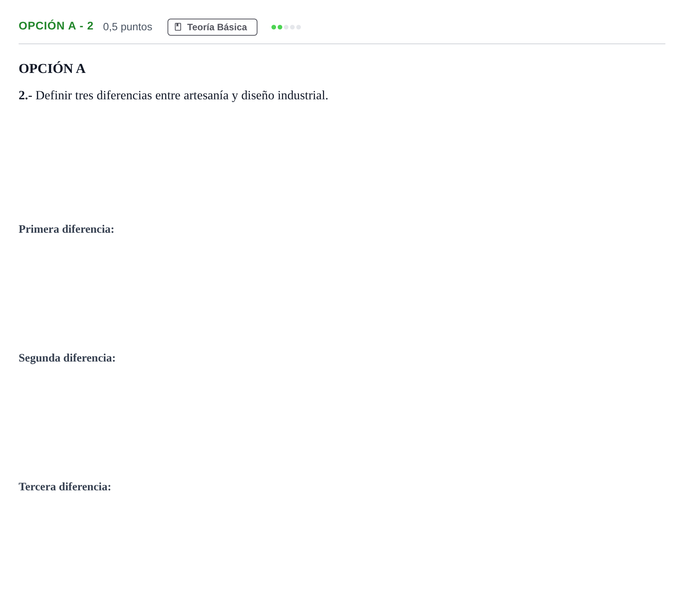Click the green OPCIÓN A - 2 title

(56, 26)
